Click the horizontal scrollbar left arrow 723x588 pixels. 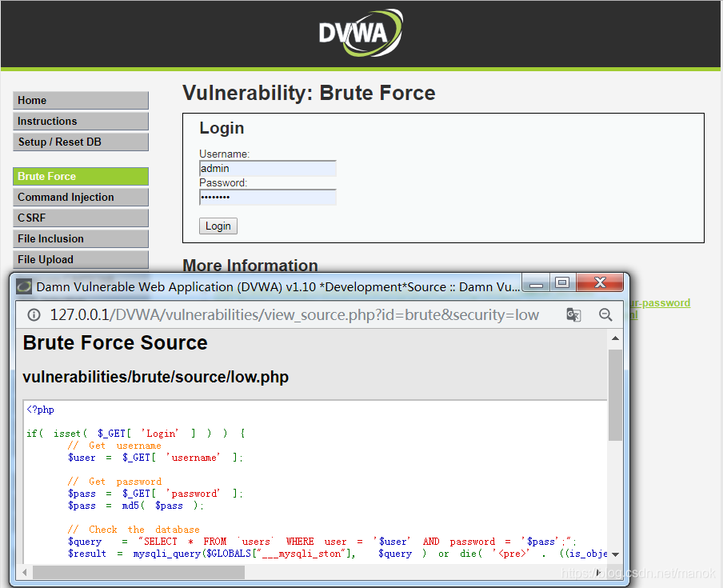click(25, 573)
